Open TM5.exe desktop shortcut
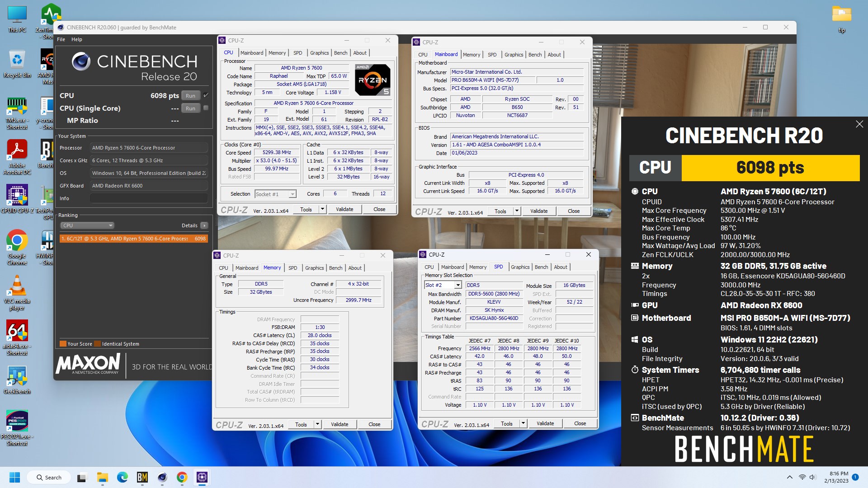Screen dimensions: 868x488 click(17, 113)
